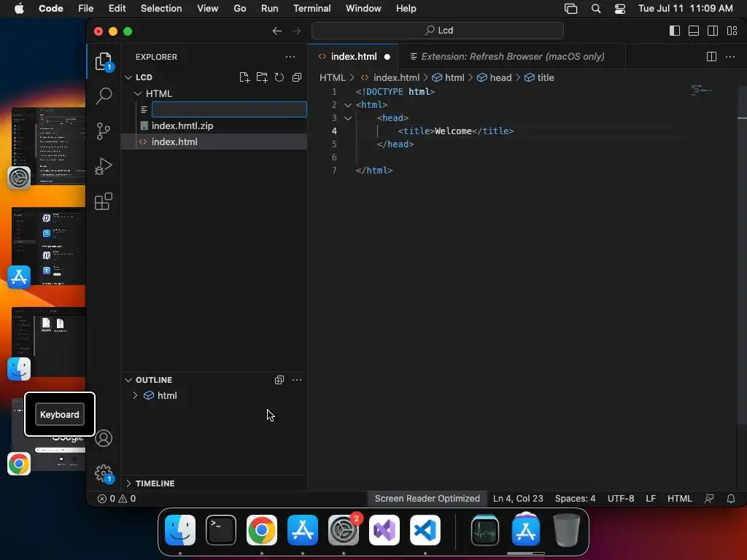This screenshot has width=747, height=560.
Task: Open the Run and Debug view
Action: (104, 166)
